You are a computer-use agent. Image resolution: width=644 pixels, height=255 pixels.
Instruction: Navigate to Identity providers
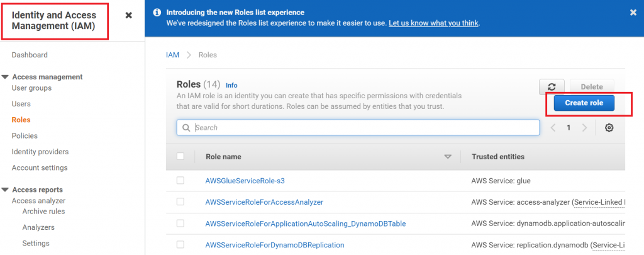[x=40, y=152]
